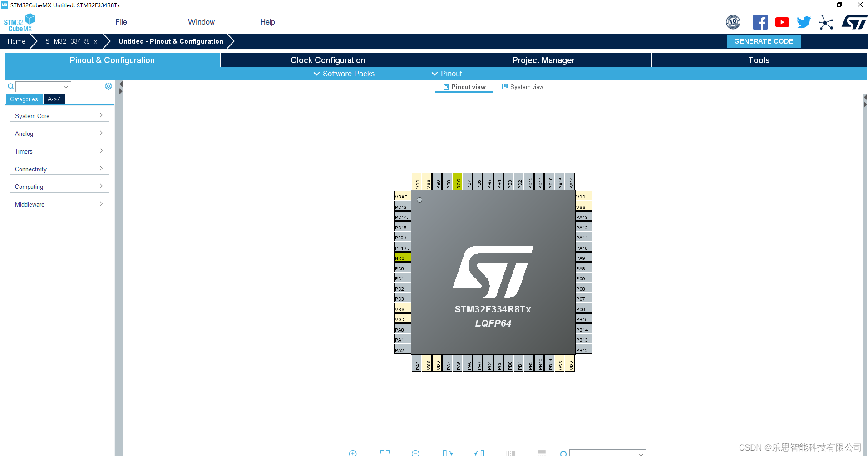Viewport: 868px width, 456px height.
Task: Click the zoom in icon below the pinout
Action: point(353,453)
